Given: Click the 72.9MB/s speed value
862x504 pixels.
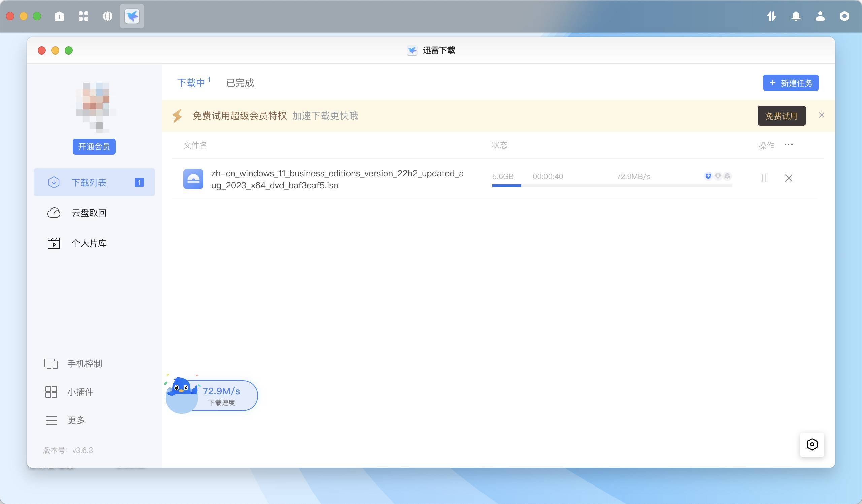Looking at the screenshot, I should [x=633, y=176].
